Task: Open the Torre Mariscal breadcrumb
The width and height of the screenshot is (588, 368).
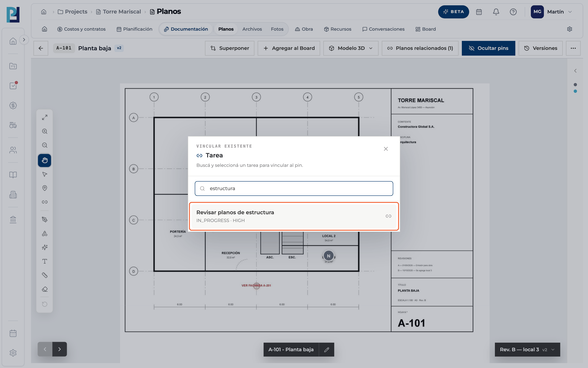Action: point(119,12)
